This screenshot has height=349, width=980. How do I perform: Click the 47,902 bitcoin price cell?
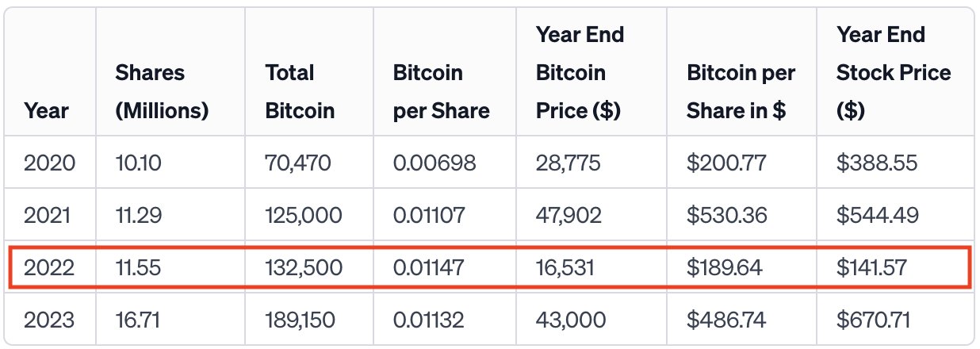[x=569, y=215]
